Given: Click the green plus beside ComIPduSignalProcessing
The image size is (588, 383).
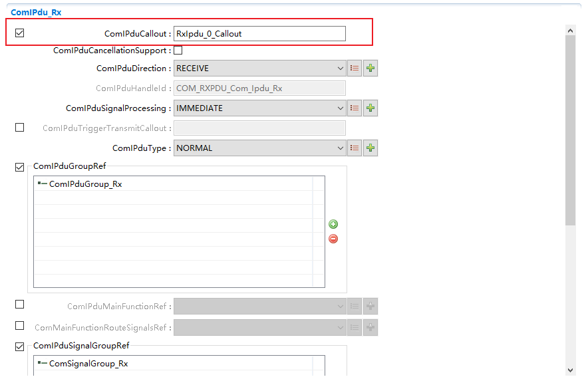Looking at the screenshot, I should pyautogui.click(x=370, y=108).
